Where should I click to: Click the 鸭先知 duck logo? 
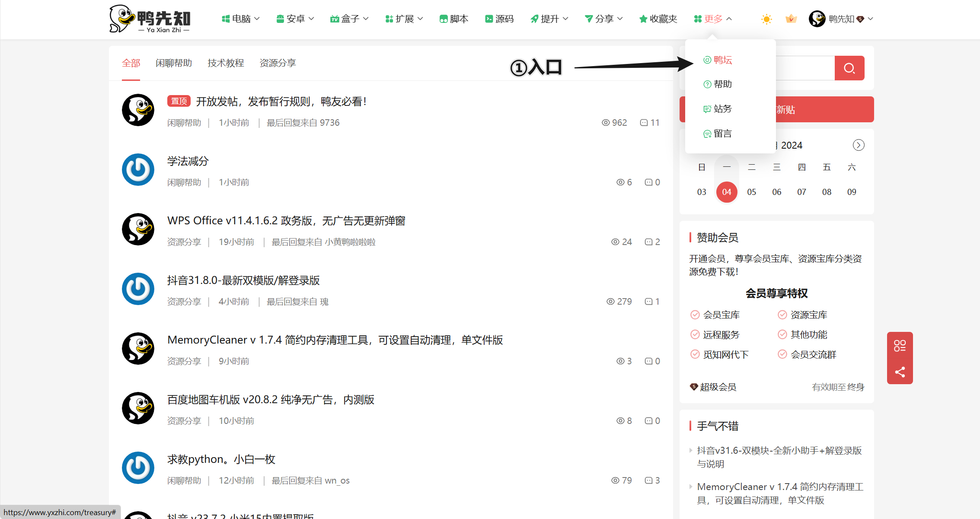click(x=150, y=19)
